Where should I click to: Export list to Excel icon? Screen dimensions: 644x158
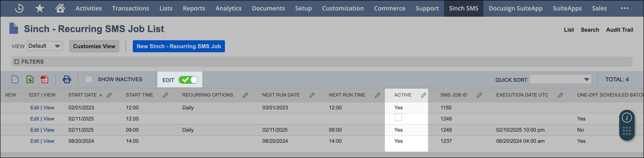pos(30,79)
